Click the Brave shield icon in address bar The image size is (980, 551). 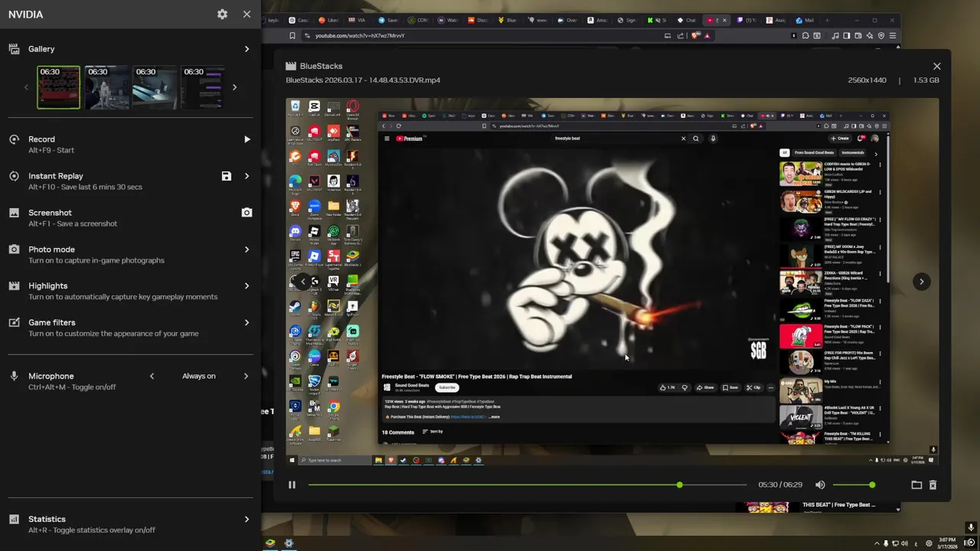point(695,35)
